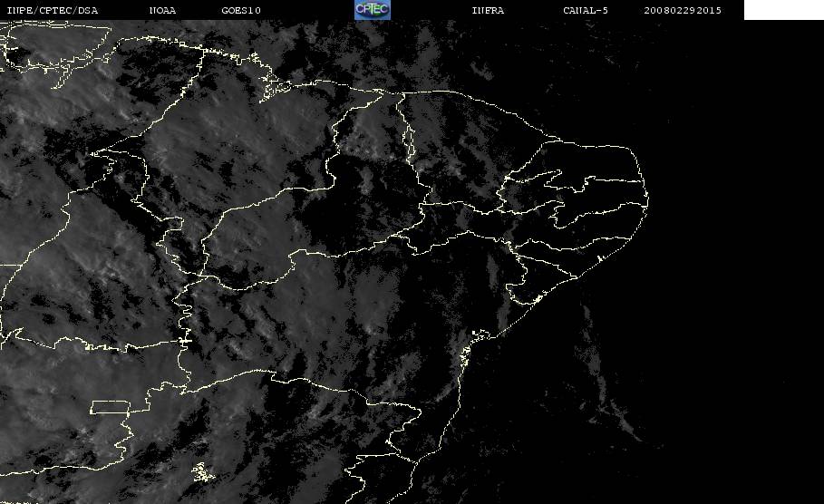824x504 pixels.
Task: Click the CPTEC logo in header
Action: click(372, 9)
